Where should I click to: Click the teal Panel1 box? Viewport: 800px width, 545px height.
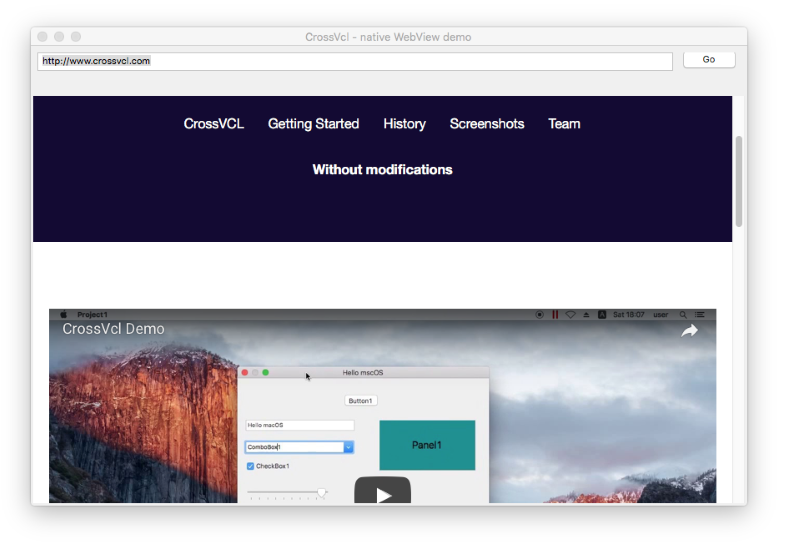click(x=427, y=445)
